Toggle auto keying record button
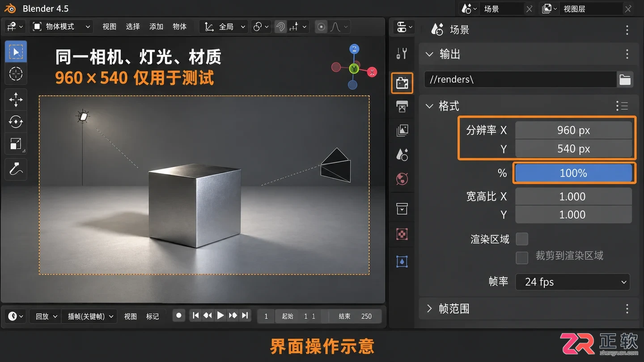The height and width of the screenshot is (362, 644). tap(178, 316)
